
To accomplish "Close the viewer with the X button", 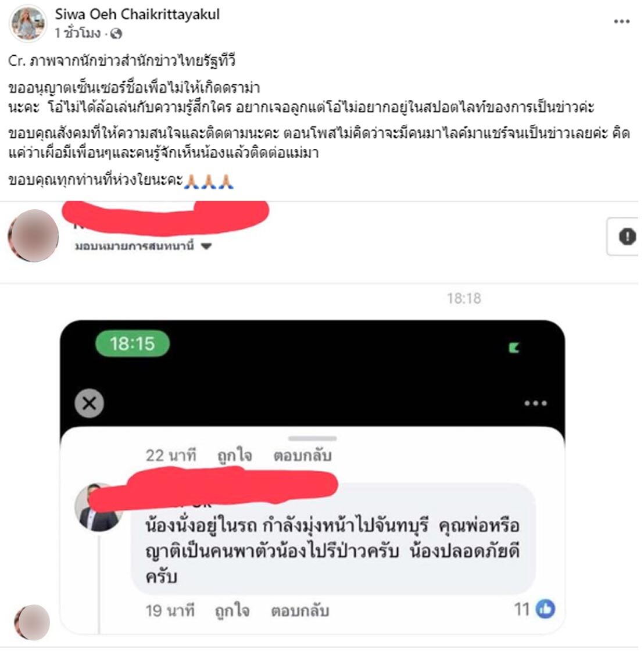I will [90, 403].
